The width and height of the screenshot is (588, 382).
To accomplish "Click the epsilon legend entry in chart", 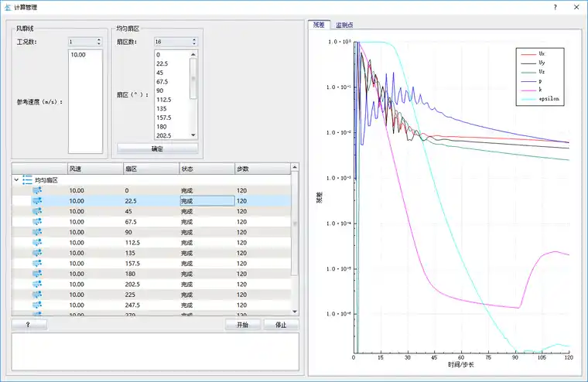I will [540, 99].
